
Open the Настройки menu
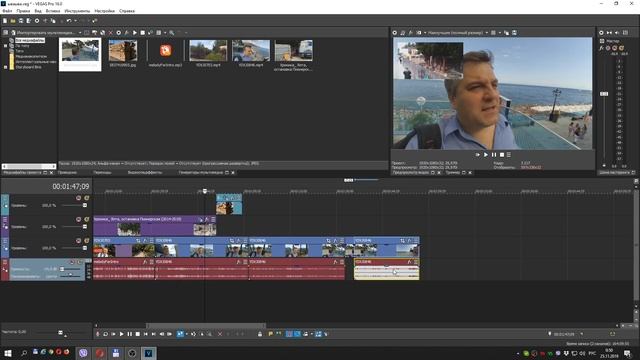tap(104, 11)
